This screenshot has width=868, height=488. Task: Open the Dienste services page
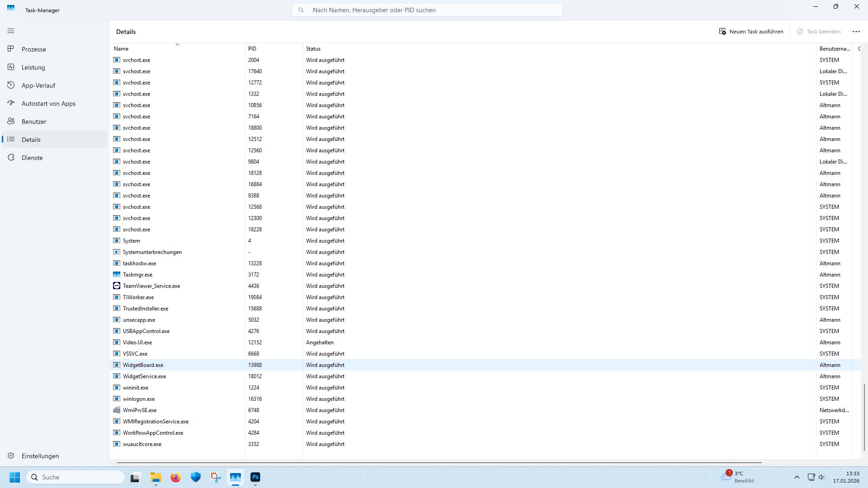tap(32, 158)
